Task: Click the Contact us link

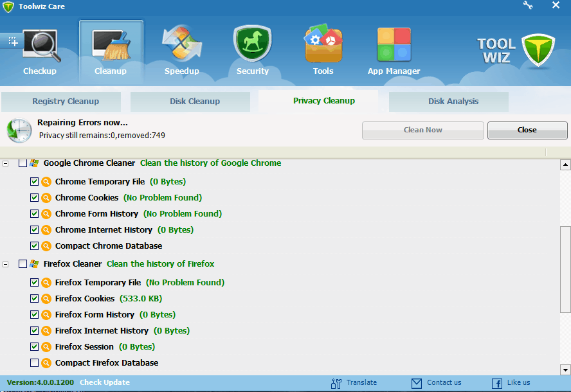Action: pos(444,382)
